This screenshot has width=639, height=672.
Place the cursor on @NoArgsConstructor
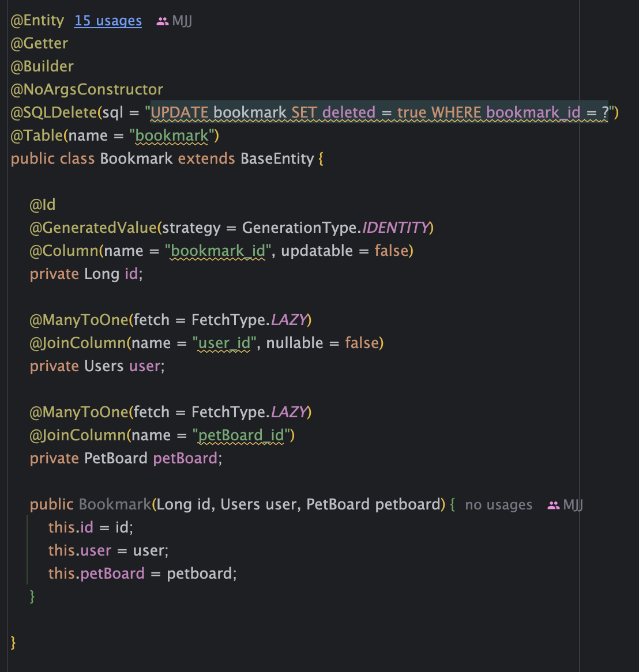point(87,89)
